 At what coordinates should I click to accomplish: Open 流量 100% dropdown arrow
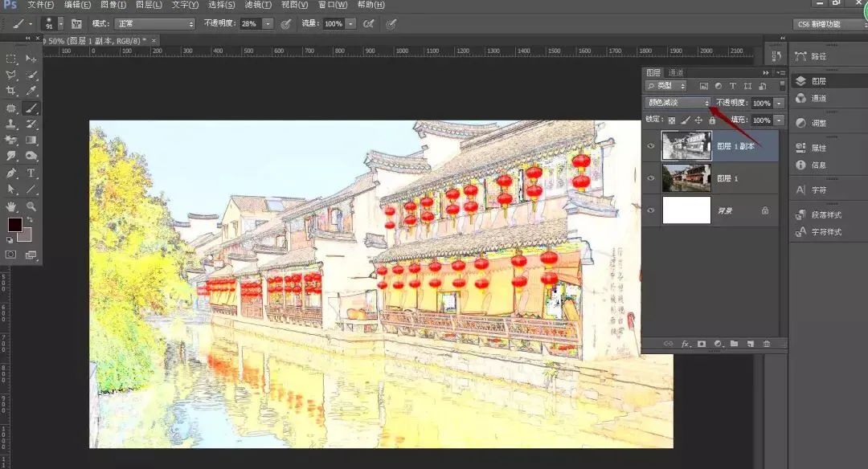[350, 24]
